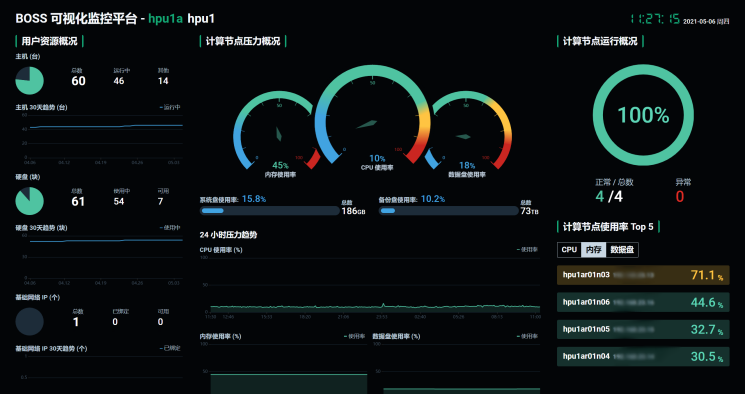Open node hpu1ar01n06 name in Top 5 list

(x=586, y=302)
